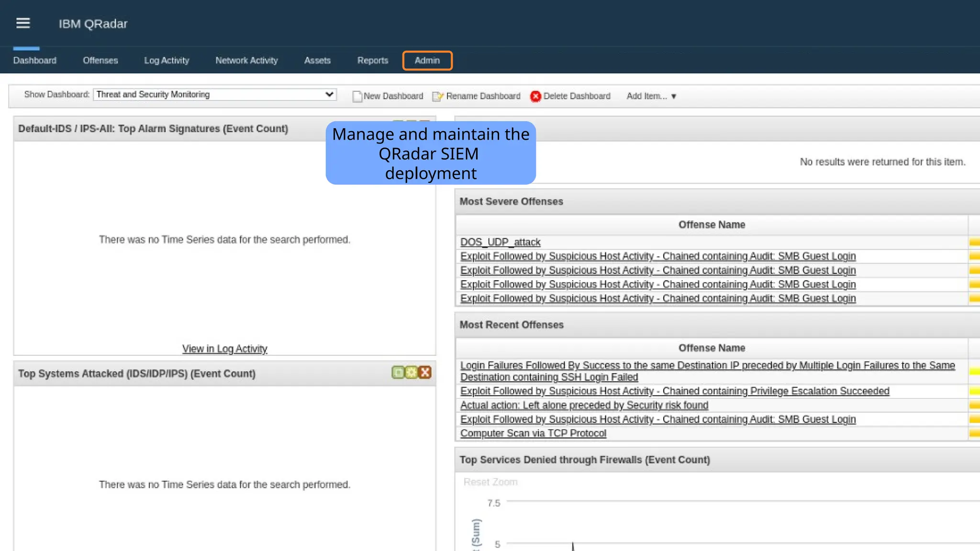Open the Show Dashboard selection dropdown
Screen dimensions: 980x551
(215, 95)
